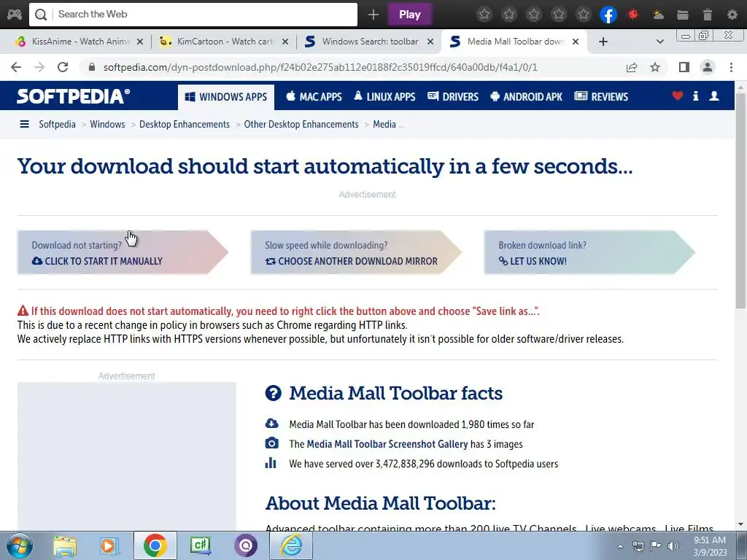Screen dimensions: 747x560
Task: Open the Linux Apps section
Action: point(384,97)
